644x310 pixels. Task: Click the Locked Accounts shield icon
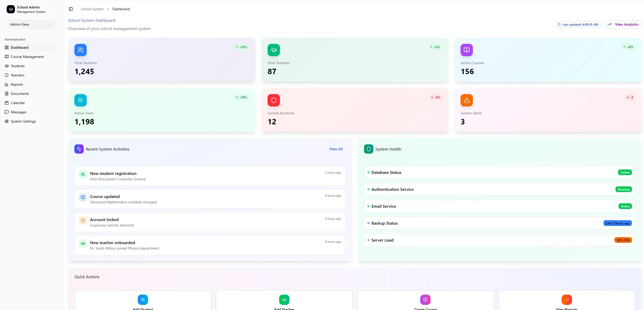(274, 100)
